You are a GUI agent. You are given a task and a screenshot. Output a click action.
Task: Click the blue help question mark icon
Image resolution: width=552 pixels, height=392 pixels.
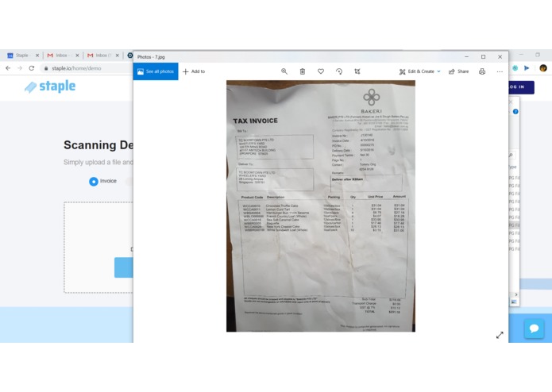tap(515, 111)
